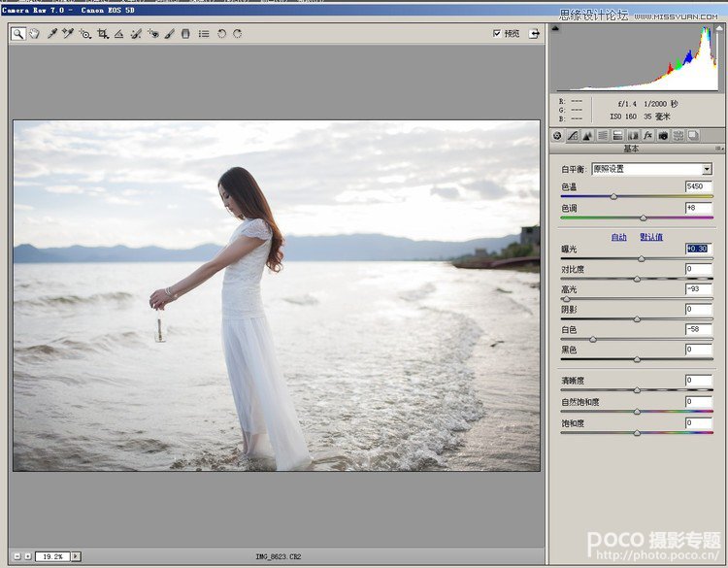Pick the White Balance eyedropper tool
This screenshot has width=728, height=568.
pos(51,33)
